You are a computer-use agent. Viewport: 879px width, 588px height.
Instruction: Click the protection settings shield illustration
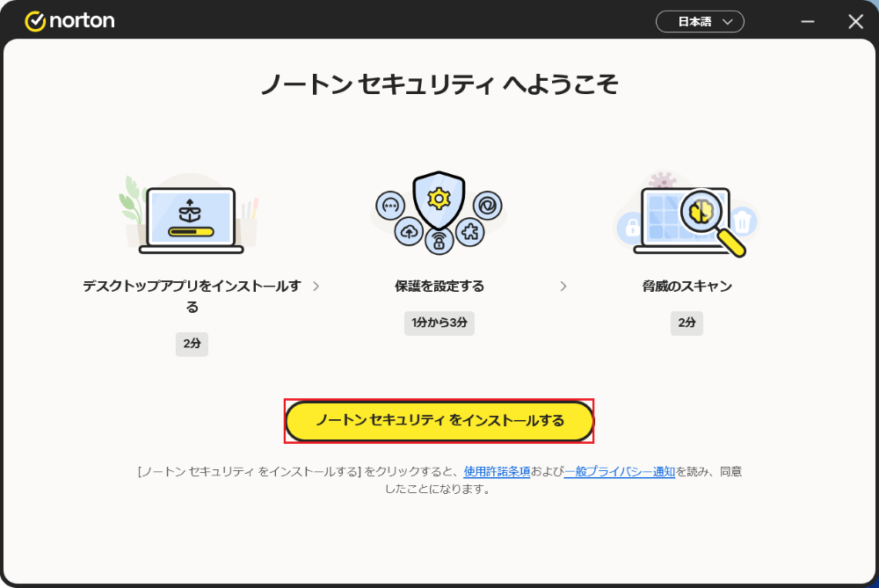pyautogui.click(x=439, y=213)
